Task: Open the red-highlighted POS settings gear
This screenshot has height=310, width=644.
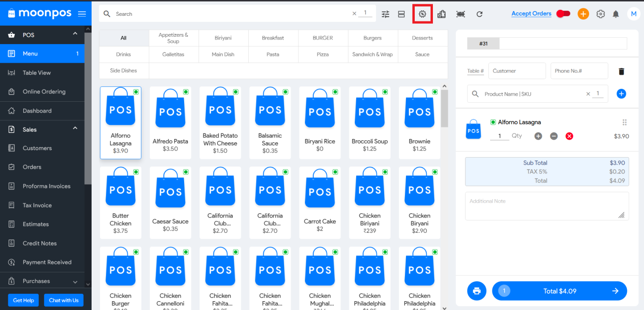Action: point(422,14)
